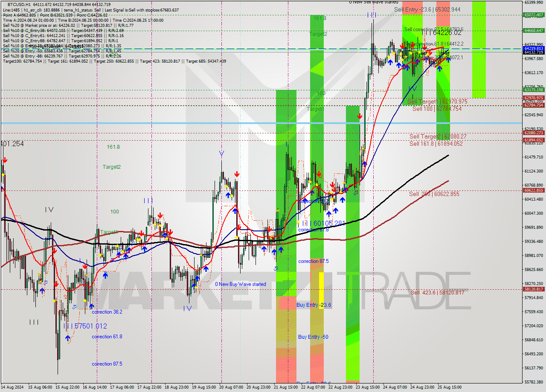Click the 58625.660 price axis label
546x392 pixels.
[x=534, y=269]
